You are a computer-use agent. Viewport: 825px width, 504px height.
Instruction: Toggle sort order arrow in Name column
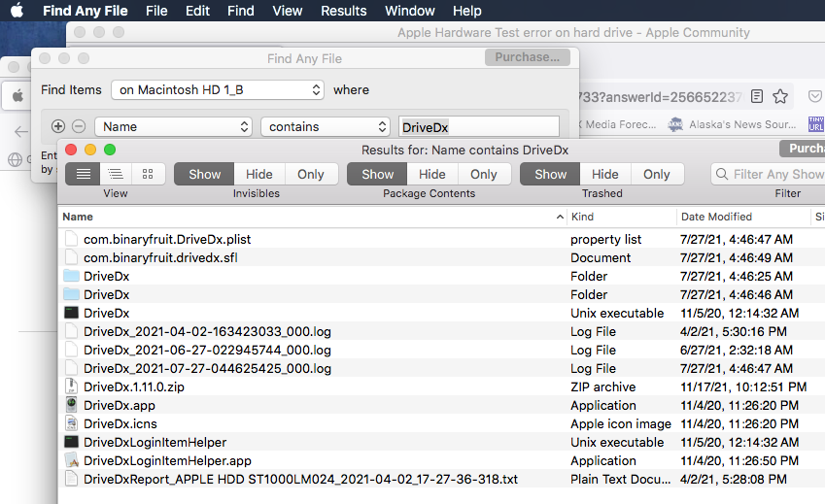tap(560, 217)
